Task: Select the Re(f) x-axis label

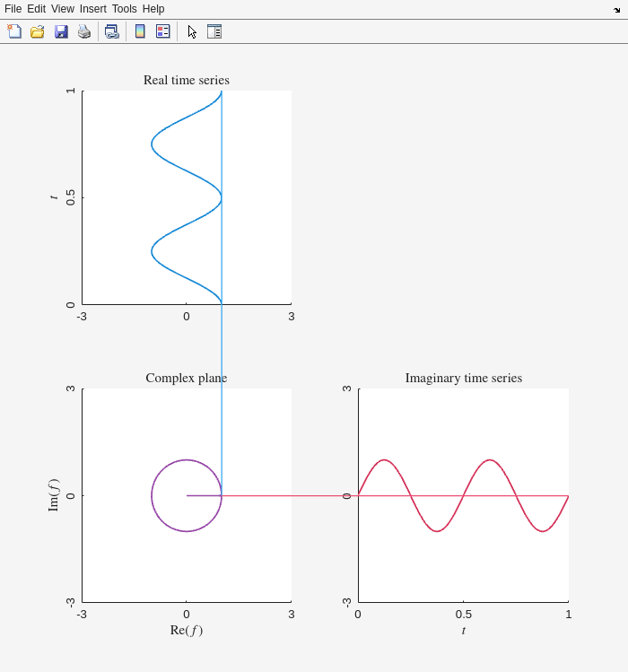Action: click(x=187, y=630)
